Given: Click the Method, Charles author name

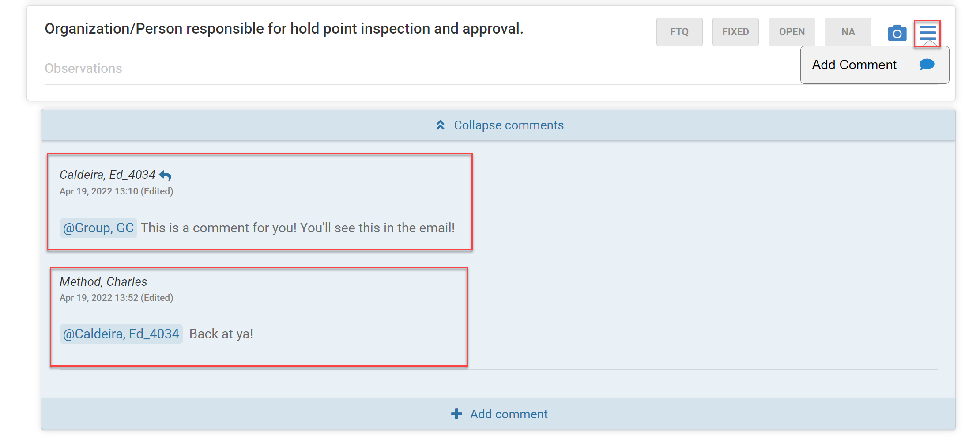Looking at the screenshot, I should click(x=103, y=281).
